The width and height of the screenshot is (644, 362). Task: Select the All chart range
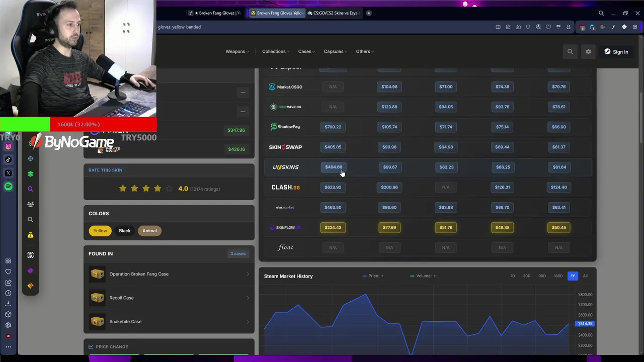pyautogui.click(x=585, y=276)
